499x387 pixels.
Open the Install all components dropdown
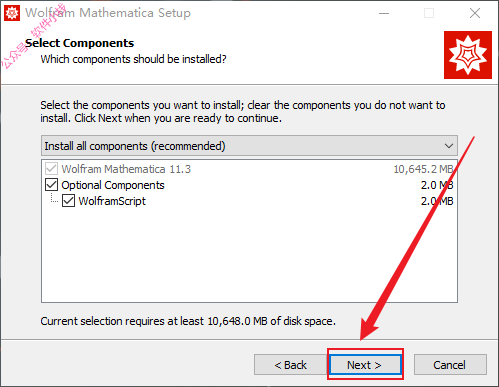pyautogui.click(x=249, y=146)
